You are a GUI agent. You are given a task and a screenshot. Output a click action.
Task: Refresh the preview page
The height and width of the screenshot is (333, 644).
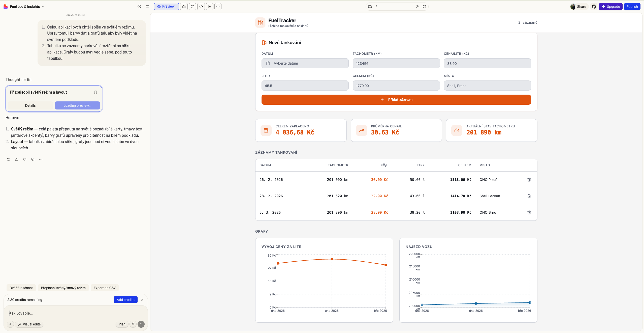424,7
